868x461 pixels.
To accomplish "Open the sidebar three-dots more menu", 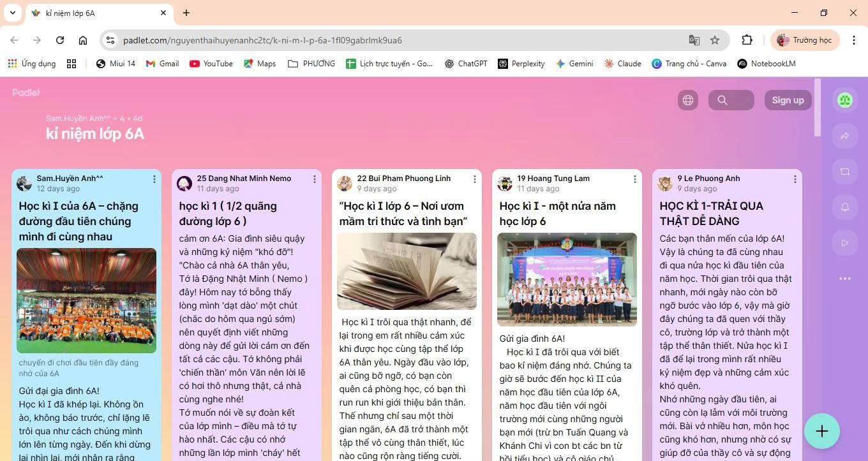I will click(845, 279).
